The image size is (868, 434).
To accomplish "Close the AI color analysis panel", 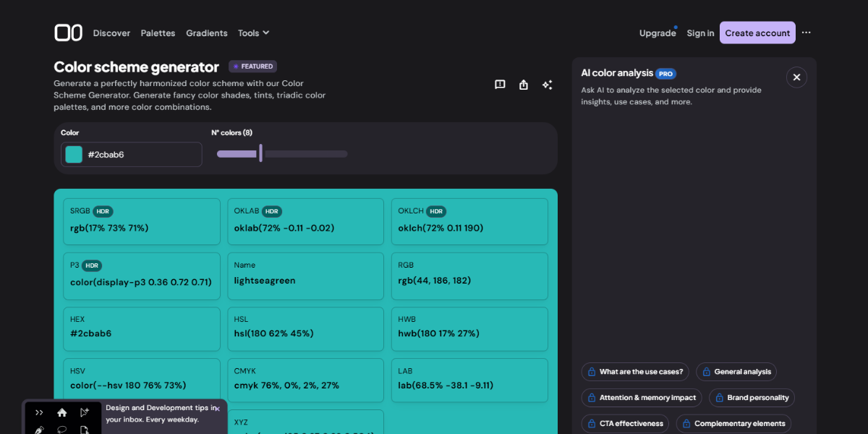I will pyautogui.click(x=796, y=77).
